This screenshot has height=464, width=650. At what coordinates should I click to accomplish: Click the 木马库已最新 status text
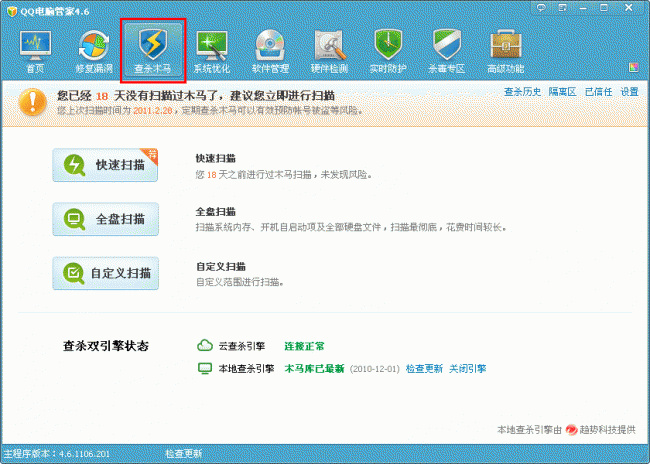[x=314, y=369]
